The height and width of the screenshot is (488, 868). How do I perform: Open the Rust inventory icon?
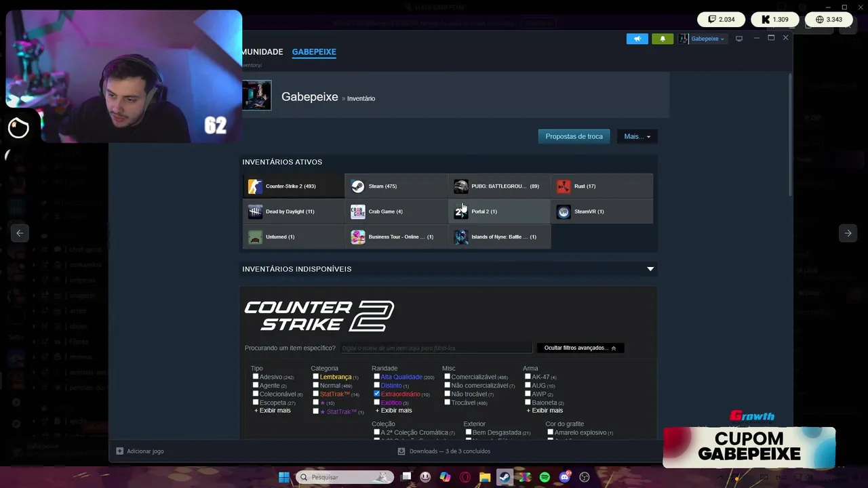click(564, 186)
